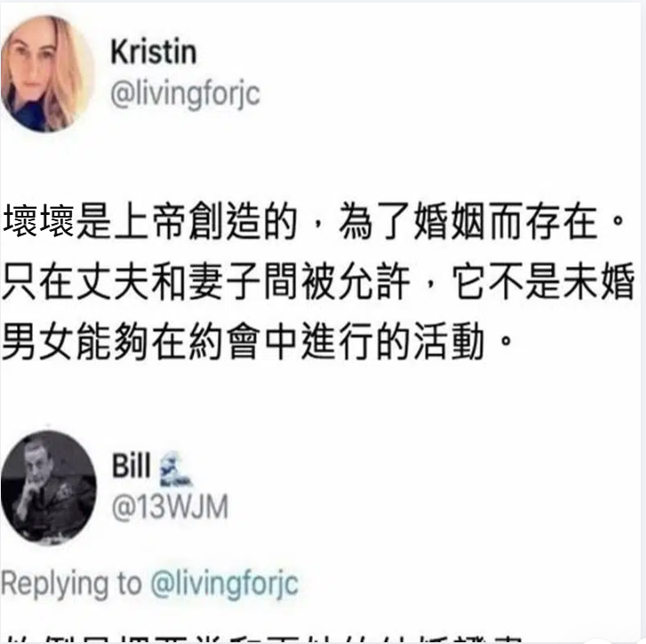This screenshot has height=644, width=646.
Task: Click the word 婚姻 in the first line
Action: point(450,221)
